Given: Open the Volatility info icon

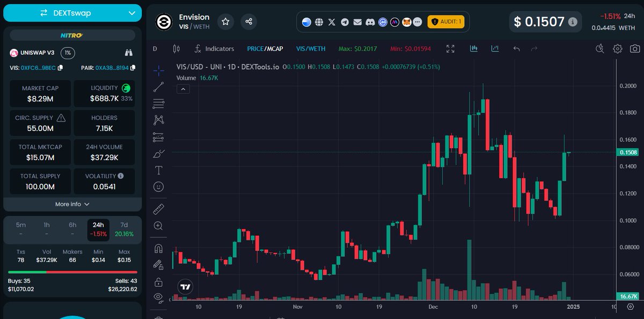Looking at the screenshot, I should tap(121, 176).
